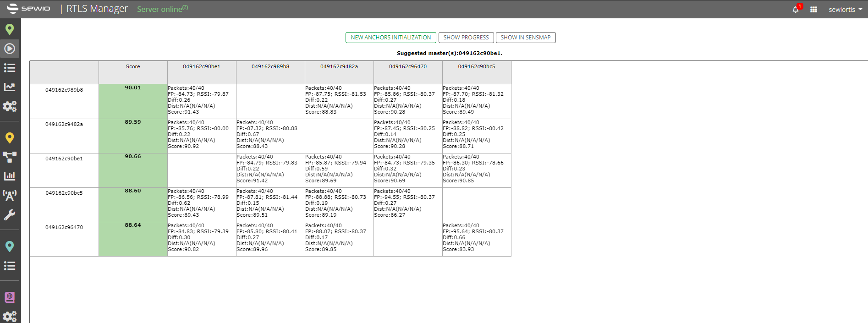Open the purple globe book icon
Image resolution: width=868 pixels, height=323 pixels.
pyautogui.click(x=10, y=297)
